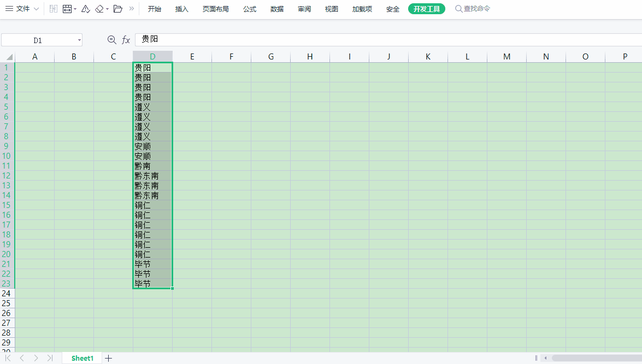Image resolution: width=642 pixels, height=364 pixels.
Task: Select row 29 header
Action: (6, 342)
